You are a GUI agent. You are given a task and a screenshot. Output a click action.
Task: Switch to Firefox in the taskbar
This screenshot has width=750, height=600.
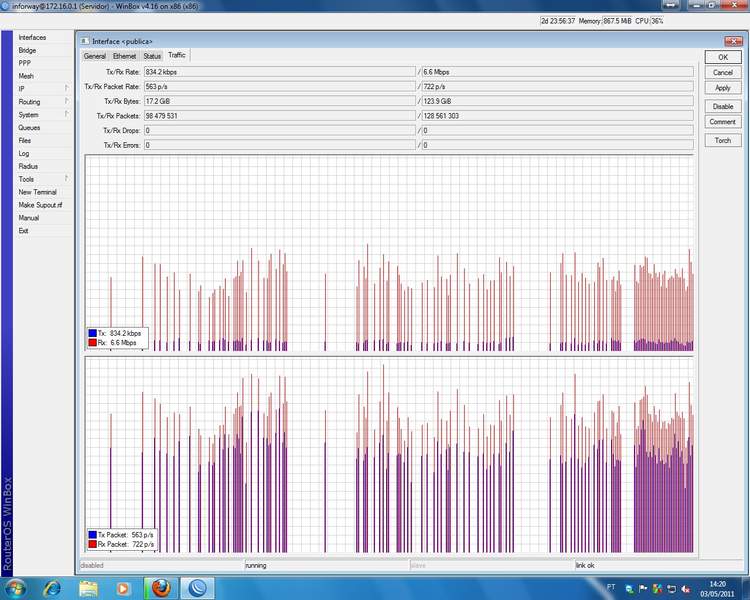pos(158,587)
